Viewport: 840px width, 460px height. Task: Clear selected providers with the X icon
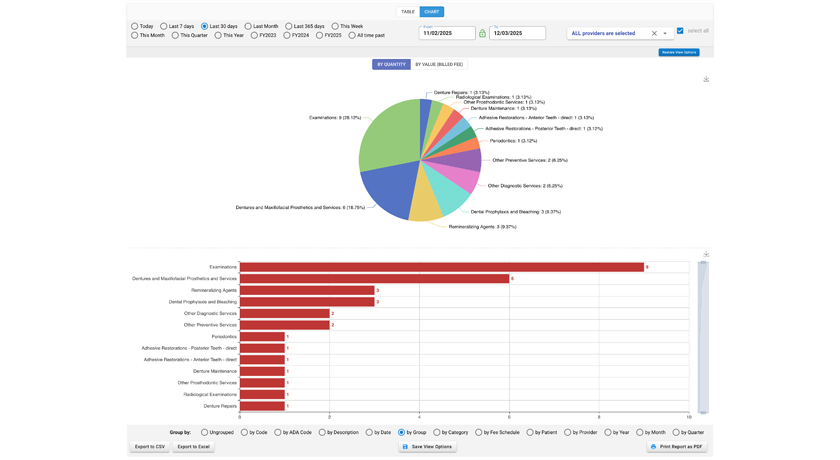tap(654, 33)
